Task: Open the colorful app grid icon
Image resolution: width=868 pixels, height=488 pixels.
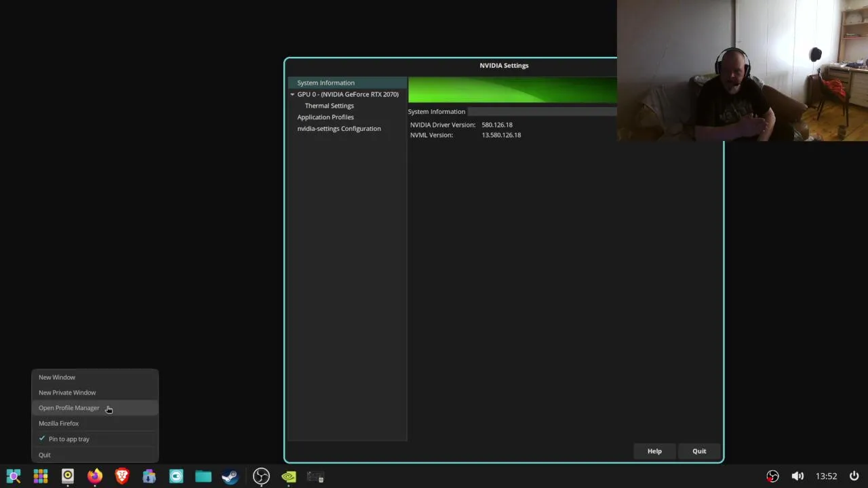Action: 41,476
